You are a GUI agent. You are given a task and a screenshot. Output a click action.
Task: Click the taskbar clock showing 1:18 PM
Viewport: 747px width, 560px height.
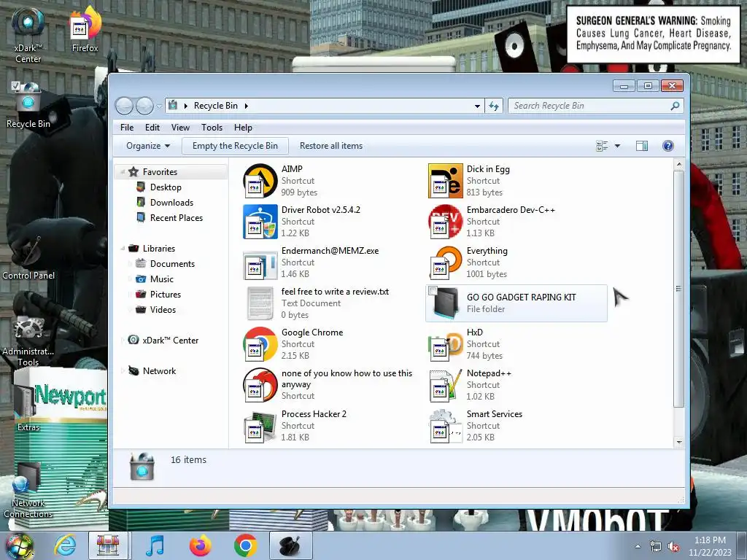[710, 546]
